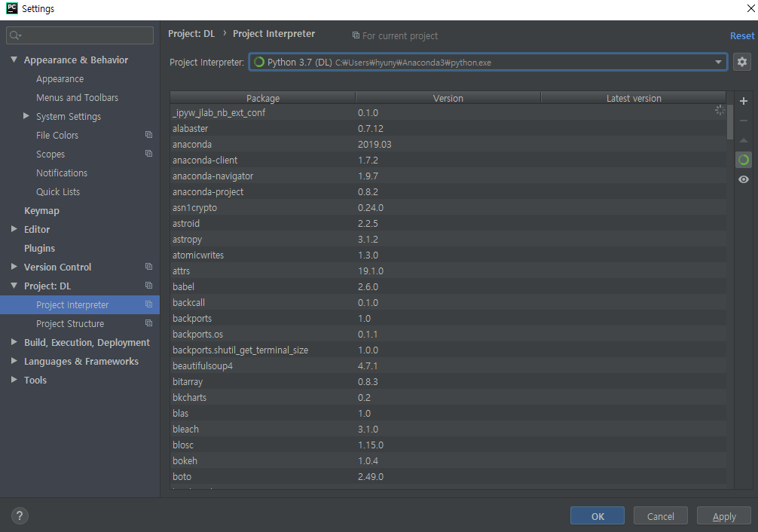Click the copy icon beside Project Interpreter
The height and width of the screenshot is (532, 758).
149,304
